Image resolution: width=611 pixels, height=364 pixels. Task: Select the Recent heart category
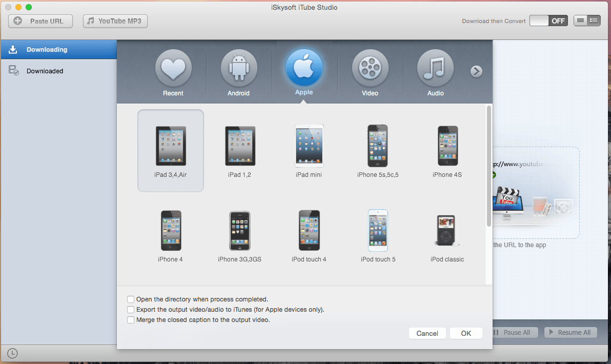point(173,73)
